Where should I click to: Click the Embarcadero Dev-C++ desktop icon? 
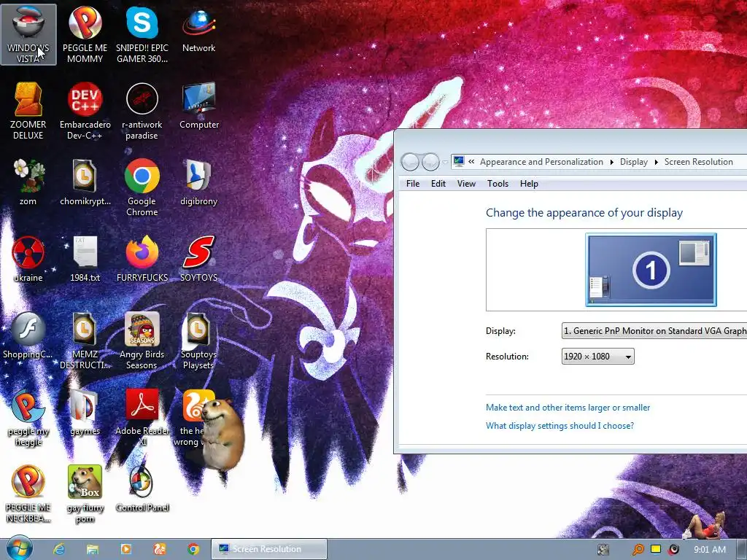pos(85,111)
